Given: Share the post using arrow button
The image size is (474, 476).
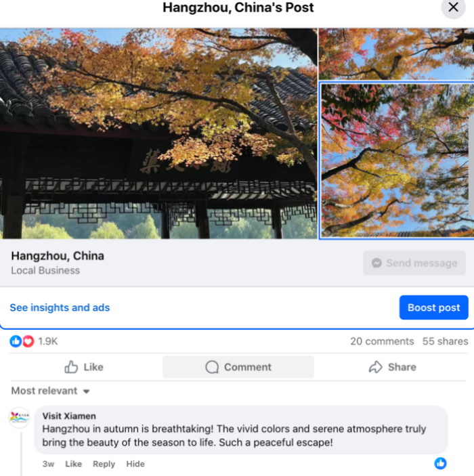Looking at the screenshot, I should click(392, 367).
